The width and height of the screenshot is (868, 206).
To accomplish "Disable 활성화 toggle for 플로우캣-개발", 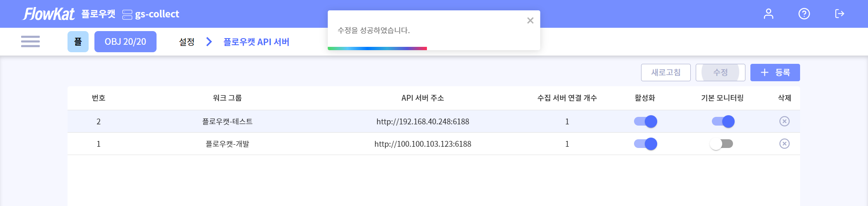I will tap(645, 144).
